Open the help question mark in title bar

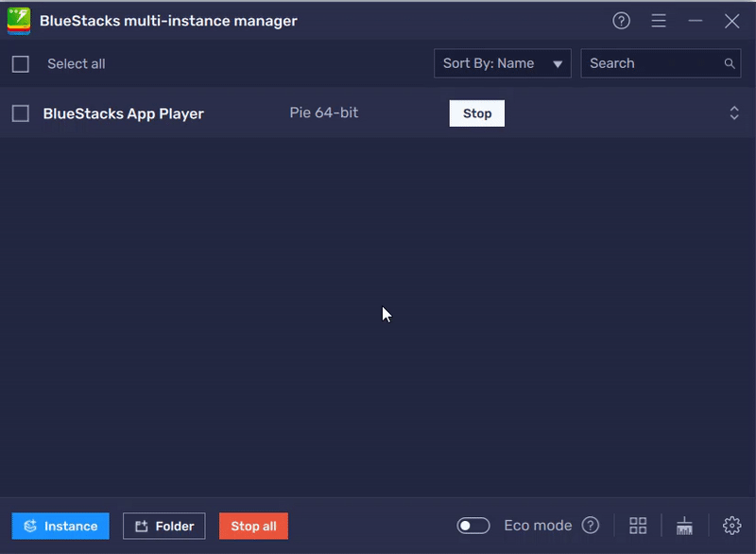(x=621, y=21)
